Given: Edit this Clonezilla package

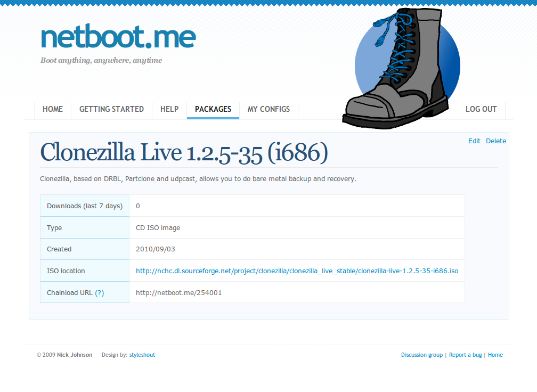Looking at the screenshot, I should [x=474, y=141].
